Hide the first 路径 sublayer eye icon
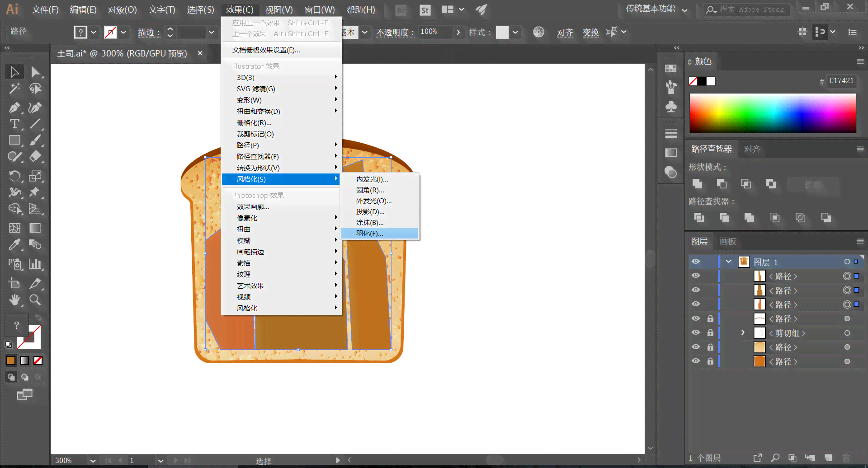The image size is (868, 468). point(696,276)
